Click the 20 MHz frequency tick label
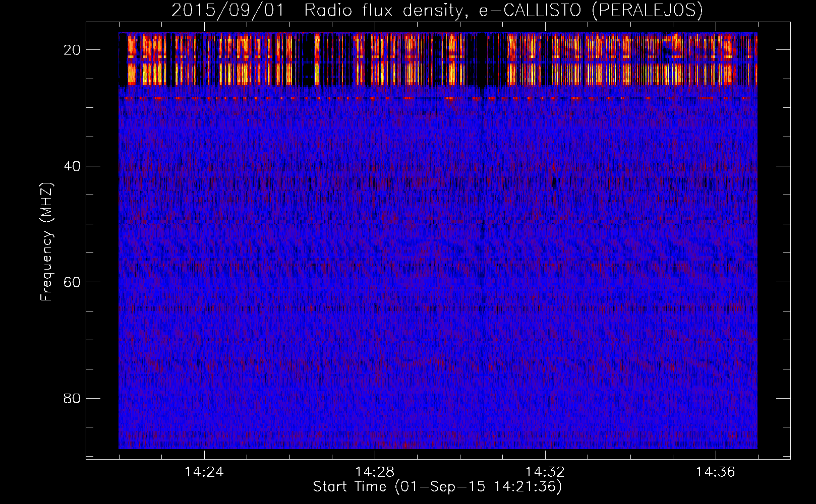This screenshot has width=816, height=504. (x=73, y=50)
